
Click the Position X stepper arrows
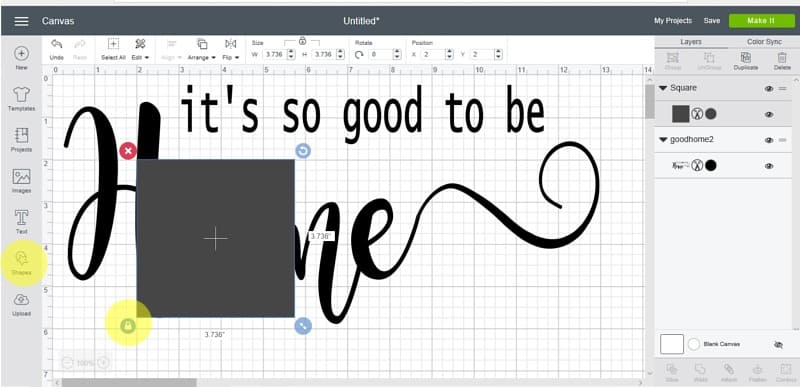tap(449, 54)
